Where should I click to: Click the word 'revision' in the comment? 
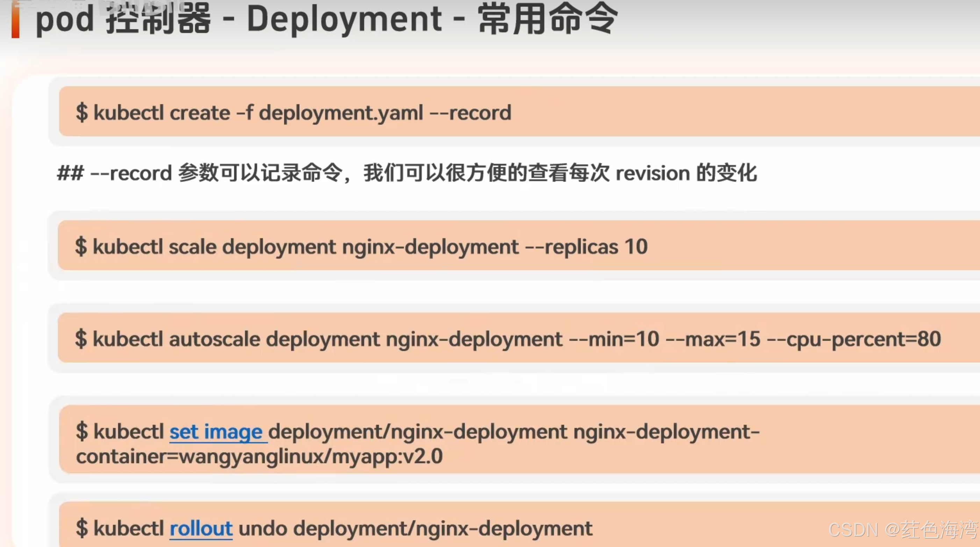click(x=652, y=173)
